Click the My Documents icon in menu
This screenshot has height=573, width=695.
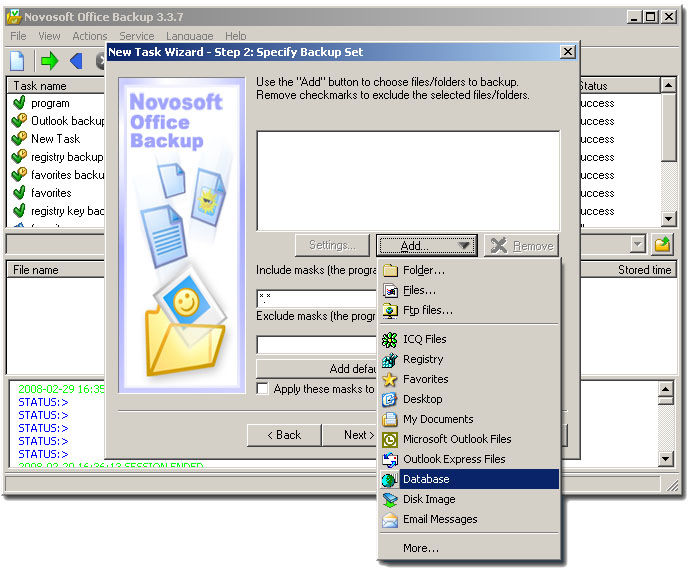[x=390, y=419]
